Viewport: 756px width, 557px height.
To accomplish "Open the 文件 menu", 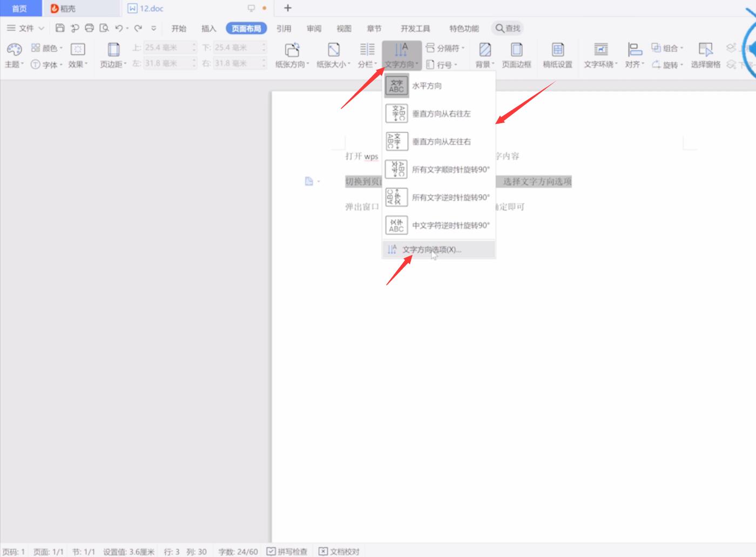I will tap(25, 28).
